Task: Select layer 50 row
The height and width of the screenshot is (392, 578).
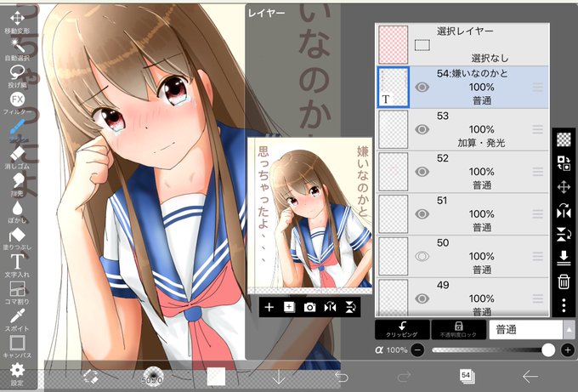Action: pos(462,256)
